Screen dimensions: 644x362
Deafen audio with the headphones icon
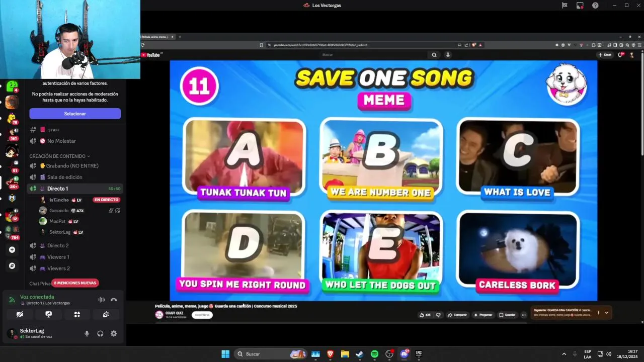(x=100, y=333)
